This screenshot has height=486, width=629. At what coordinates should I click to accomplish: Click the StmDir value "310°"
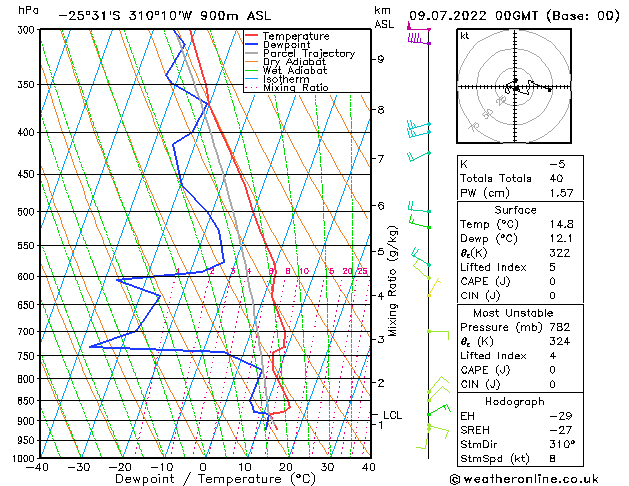click(x=562, y=444)
